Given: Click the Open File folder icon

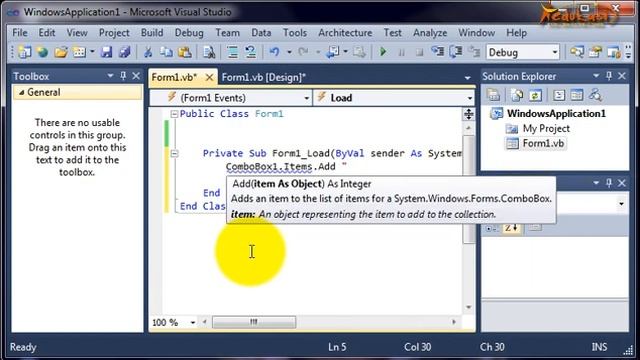Looking at the screenshot, I should 61,52.
